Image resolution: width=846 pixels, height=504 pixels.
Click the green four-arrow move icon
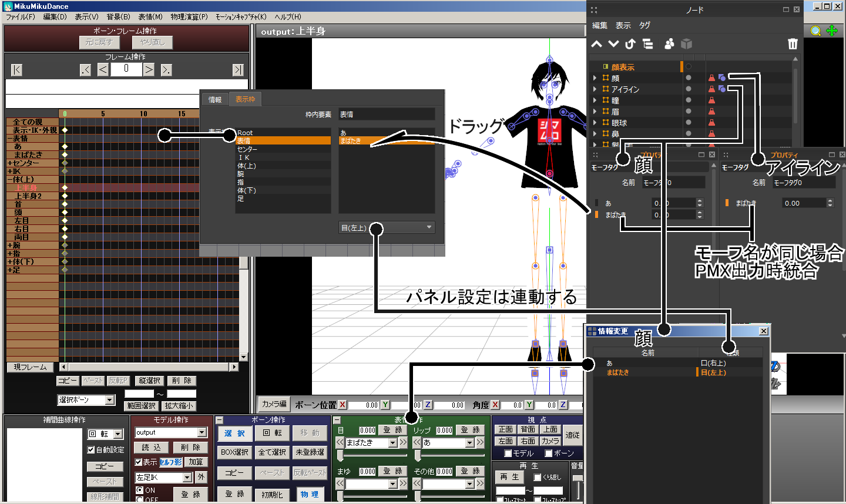[x=832, y=31]
